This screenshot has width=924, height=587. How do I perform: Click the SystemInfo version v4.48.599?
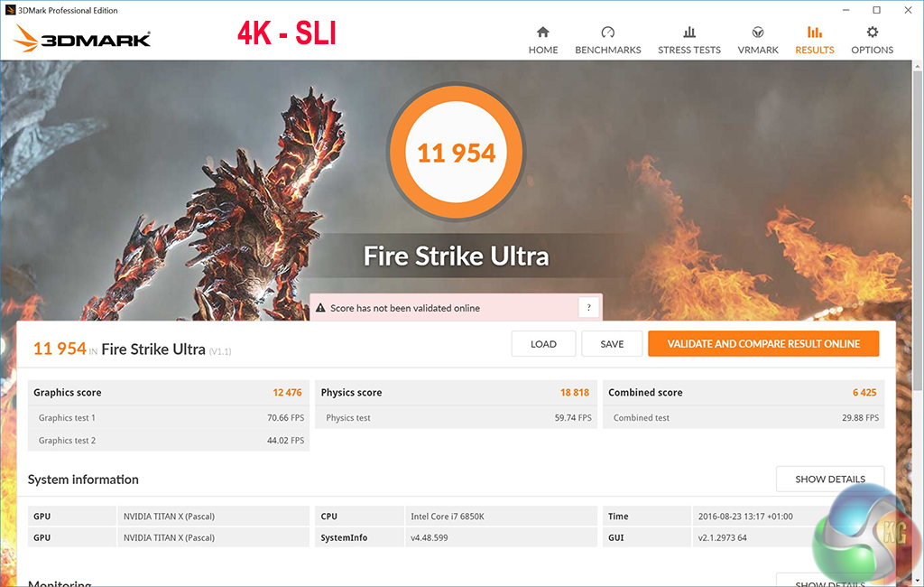(x=429, y=537)
